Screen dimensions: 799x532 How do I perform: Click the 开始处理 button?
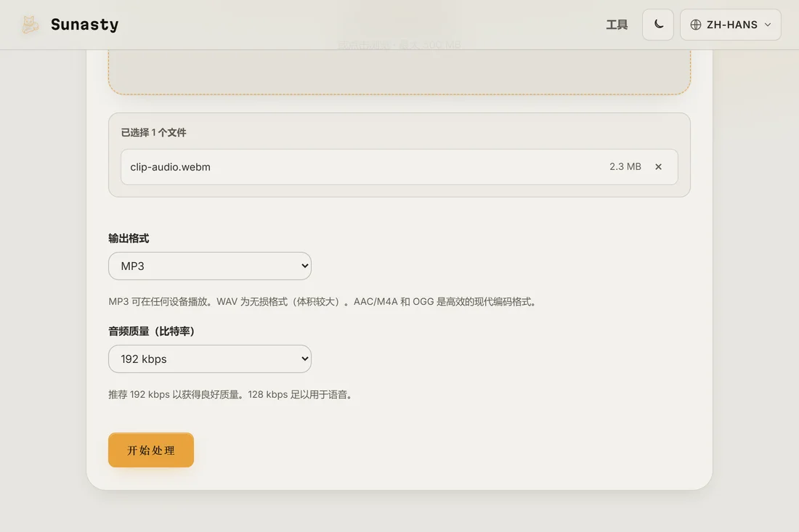pos(151,450)
